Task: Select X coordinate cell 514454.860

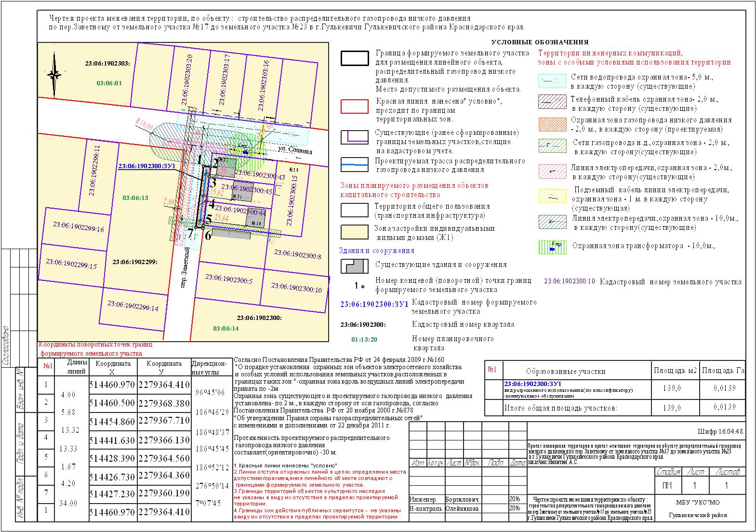Action: (112, 421)
